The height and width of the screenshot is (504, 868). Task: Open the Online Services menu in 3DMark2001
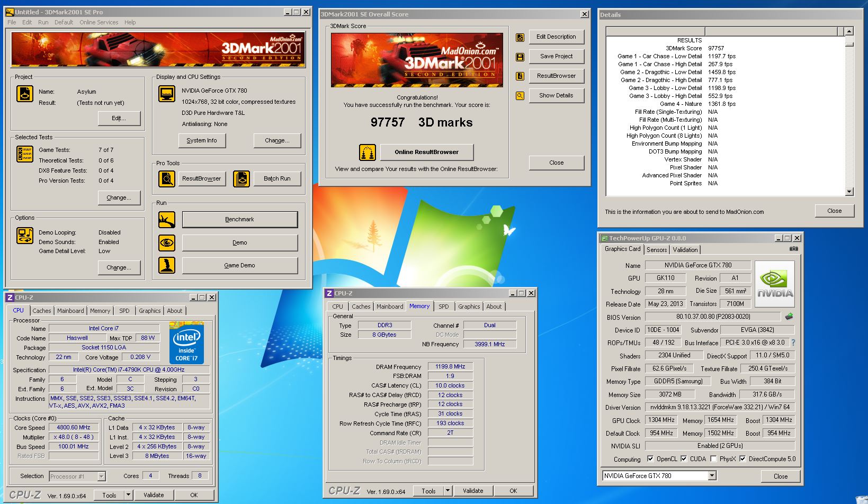point(99,22)
